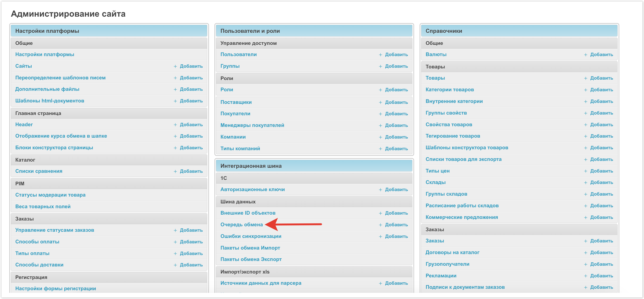This screenshot has width=644, height=299.
Task: Click the plus icon beside Рекламации
Action: (x=586, y=276)
